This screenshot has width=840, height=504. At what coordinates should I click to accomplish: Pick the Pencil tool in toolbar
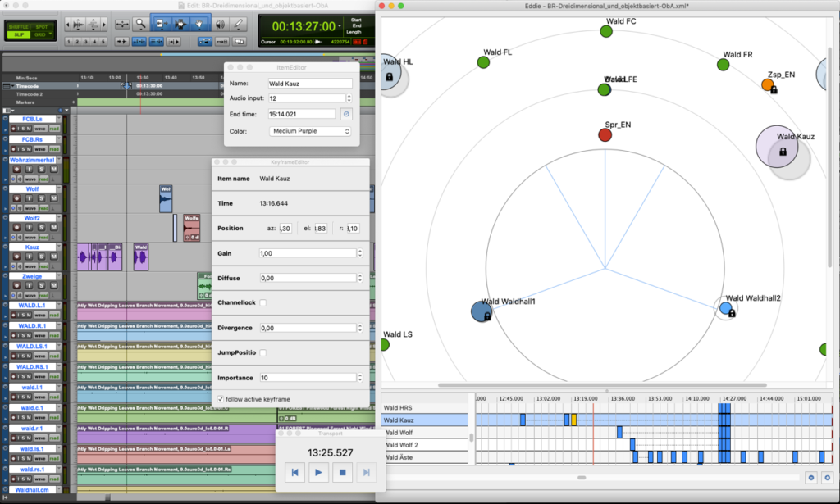click(x=238, y=24)
